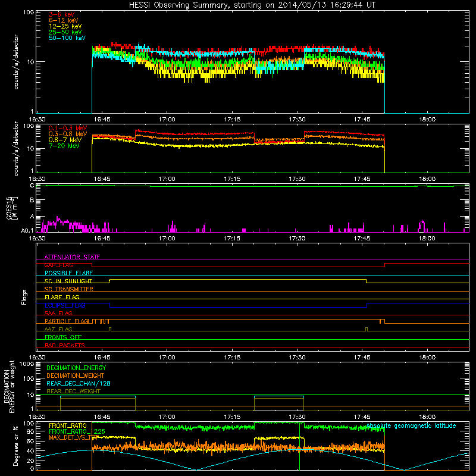This screenshot has height=476, width=476.
Task: Select the FRONTS_OFF flag label
Action: pyautogui.click(x=63, y=337)
